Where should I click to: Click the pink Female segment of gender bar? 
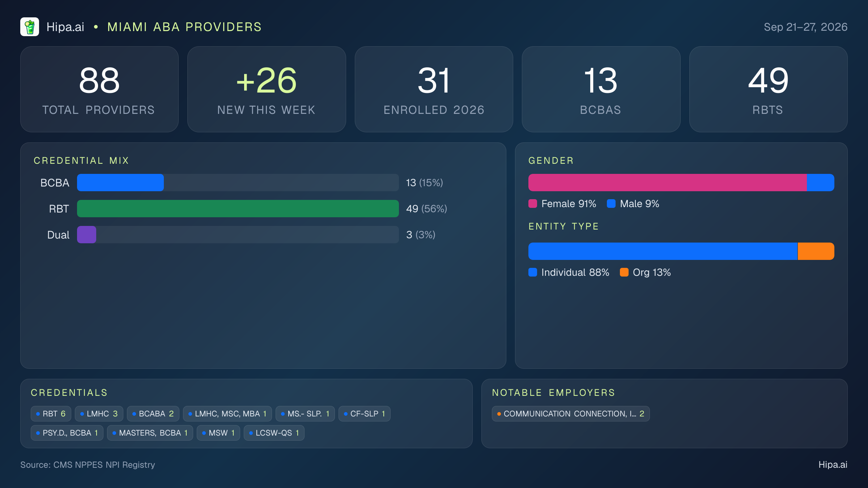click(667, 183)
